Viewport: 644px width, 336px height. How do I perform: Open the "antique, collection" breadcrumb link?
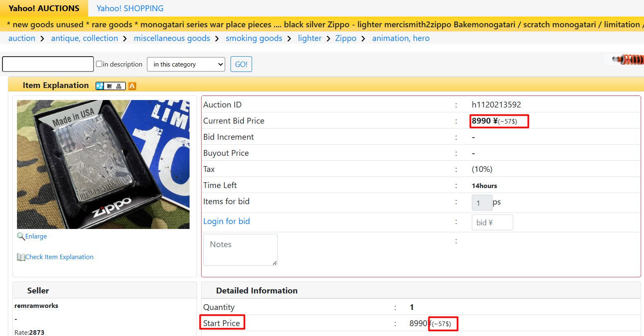[84, 38]
